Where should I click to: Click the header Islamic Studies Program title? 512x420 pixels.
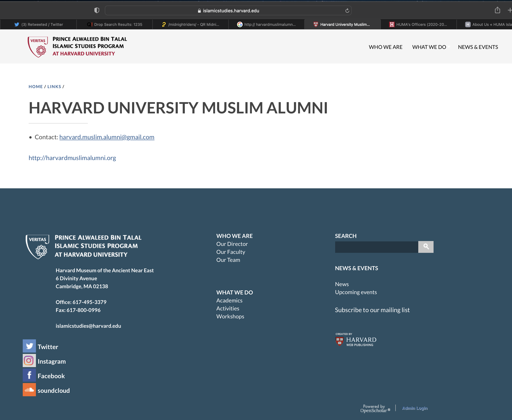[x=90, y=46]
